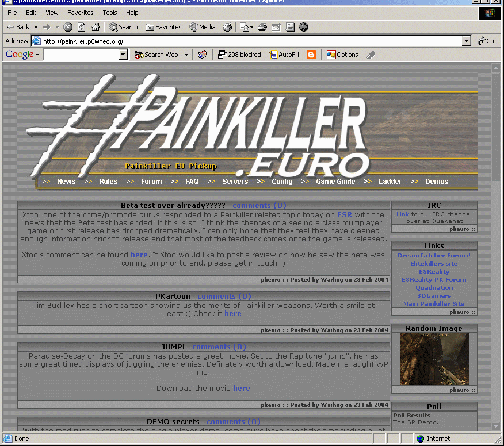Click the Forward arrow button
The image size is (504, 446).
point(47,27)
